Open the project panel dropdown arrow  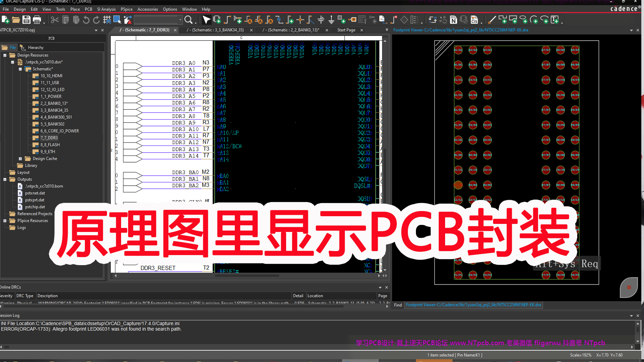click(96, 30)
